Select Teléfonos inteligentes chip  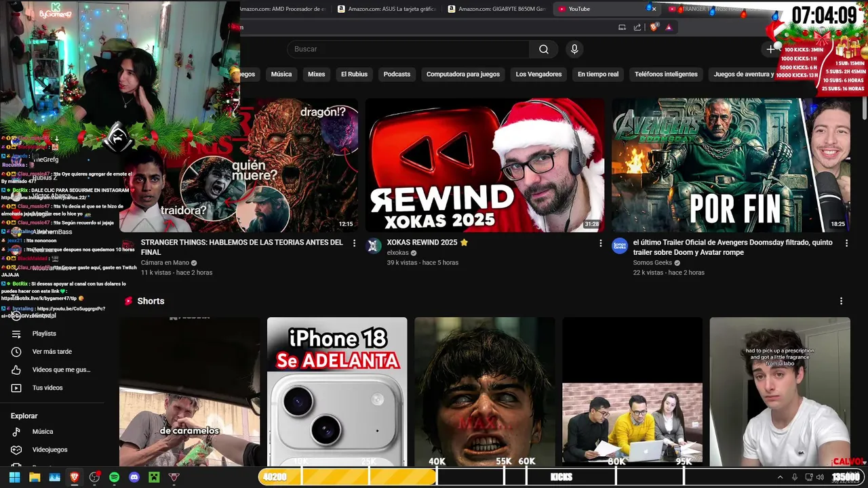tap(666, 74)
